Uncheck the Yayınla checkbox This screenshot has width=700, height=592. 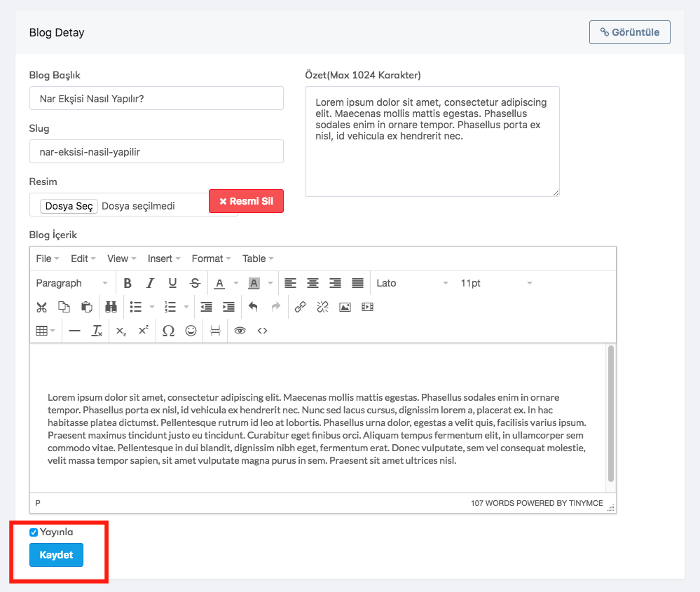(x=34, y=532)
